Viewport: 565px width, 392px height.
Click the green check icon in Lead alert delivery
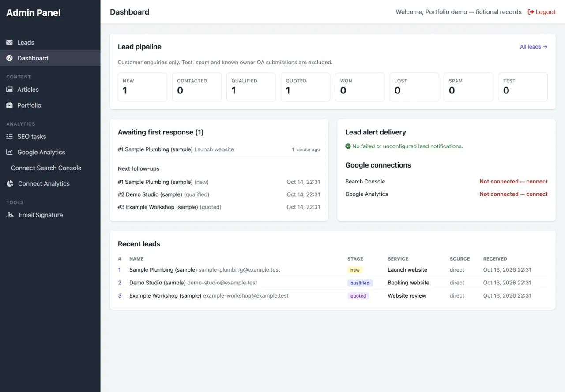(348, 146)
